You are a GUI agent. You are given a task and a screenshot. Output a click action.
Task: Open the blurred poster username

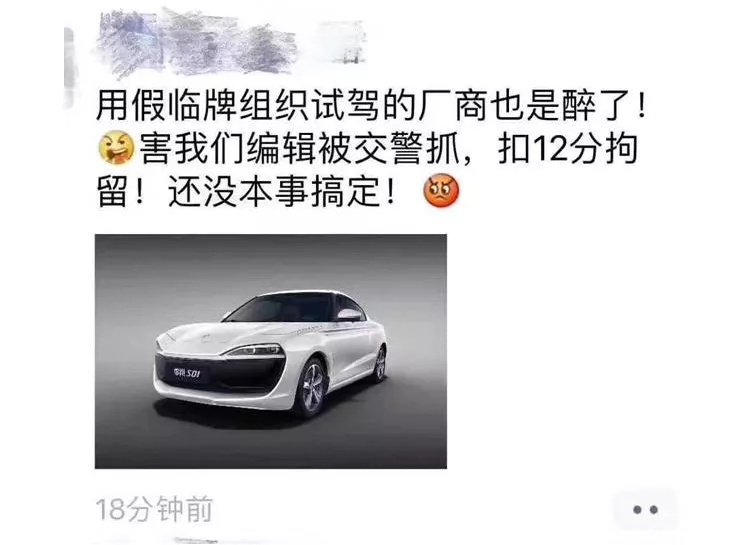[x=231, y=44]
